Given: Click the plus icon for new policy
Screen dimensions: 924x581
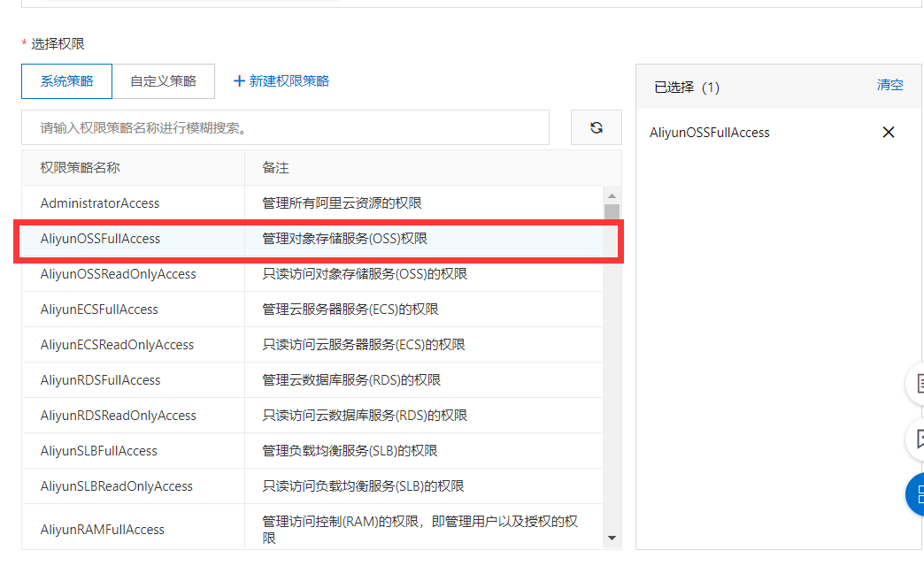Looking at the screenshot, I should point(239,81).
